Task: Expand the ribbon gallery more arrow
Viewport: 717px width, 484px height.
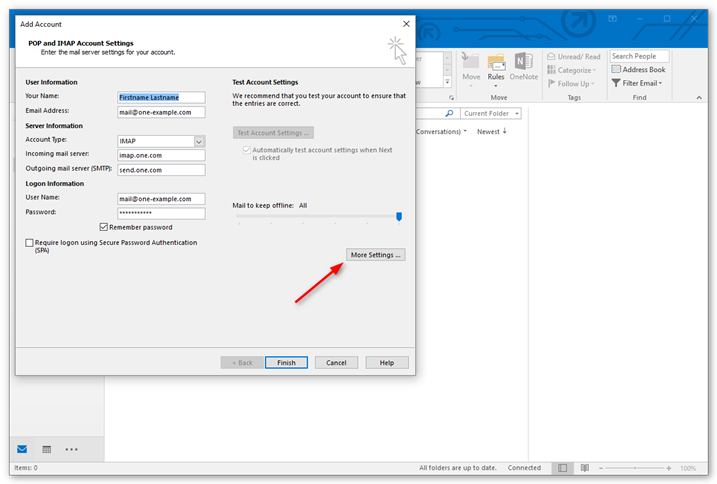Action: click(x=448, y=82)
